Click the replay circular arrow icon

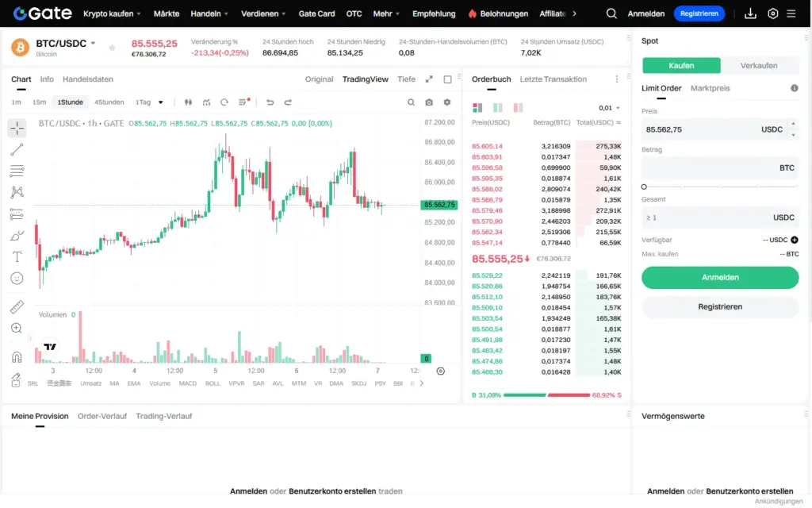[x=224, y=102]
